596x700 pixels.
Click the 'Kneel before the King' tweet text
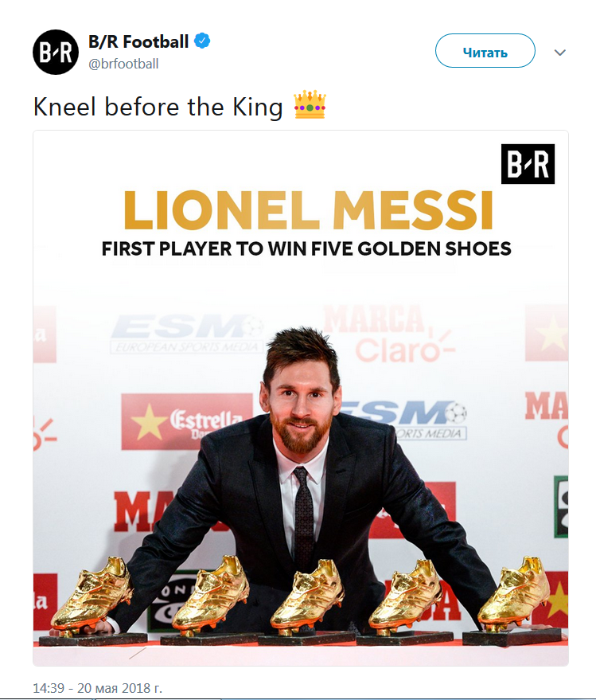[158, 106]
